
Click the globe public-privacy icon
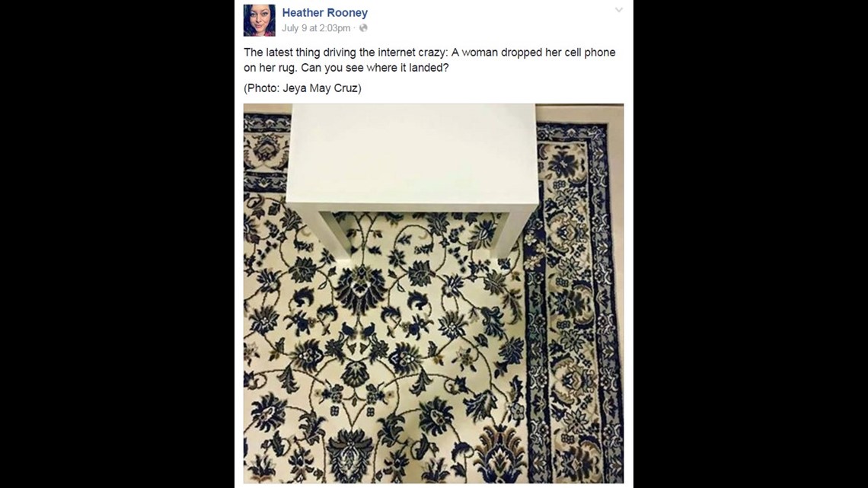pos(363,27)
